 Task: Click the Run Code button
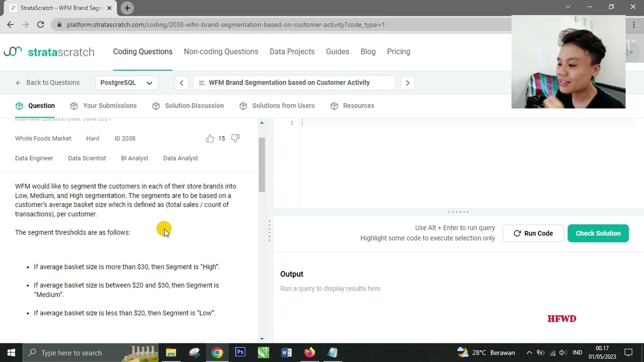click(x=533, y=233)
